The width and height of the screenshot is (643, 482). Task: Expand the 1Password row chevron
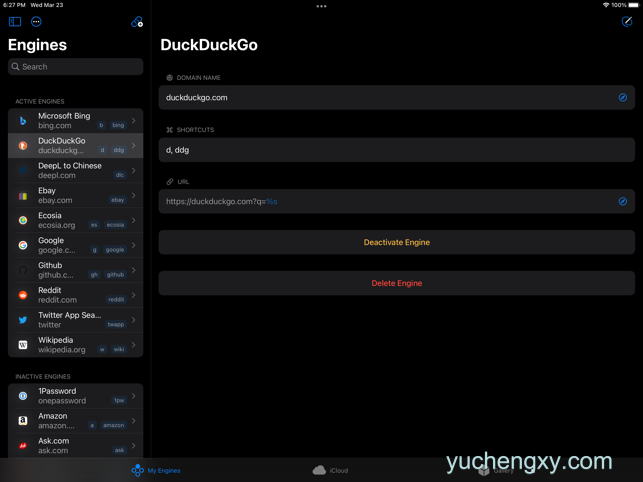tap(134, 396)
